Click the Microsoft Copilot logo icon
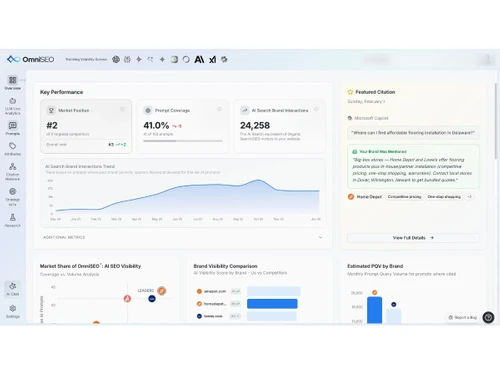The height and width of the screenshot is (375, 500). 350,118
